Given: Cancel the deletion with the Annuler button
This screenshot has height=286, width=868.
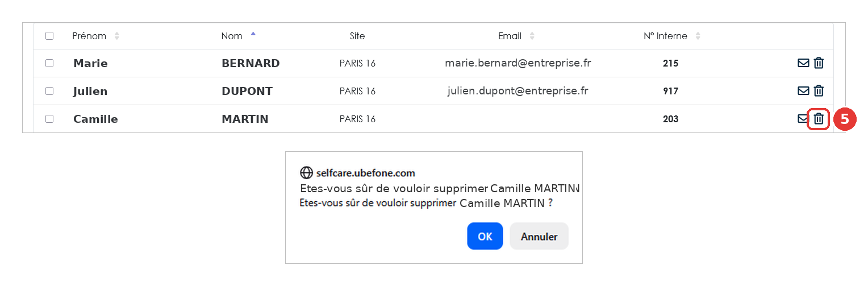Looking at the screenshot, I should (x=539, y=236).
